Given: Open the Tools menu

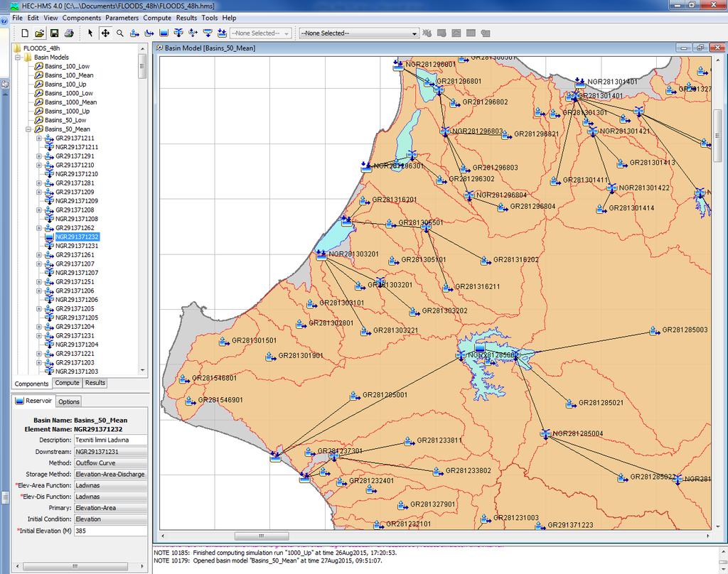Looking at the screenshot, I should tap(210, 18).
